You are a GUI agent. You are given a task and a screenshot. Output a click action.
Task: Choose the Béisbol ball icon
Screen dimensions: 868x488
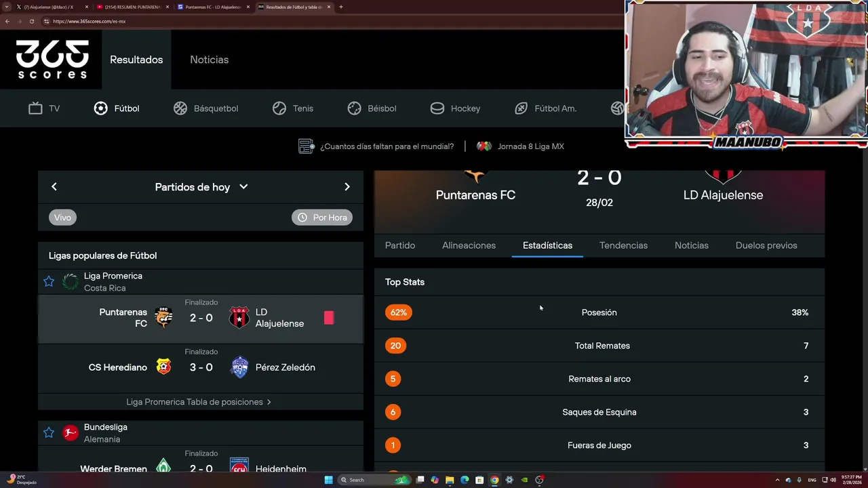pyautogui.click(x=354, y=108)
